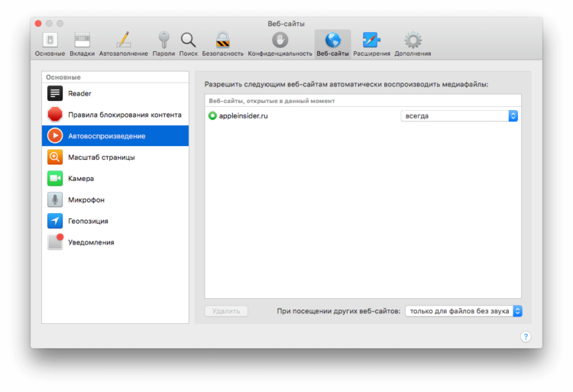Click the green Камера icon

(x=55, y=178)
